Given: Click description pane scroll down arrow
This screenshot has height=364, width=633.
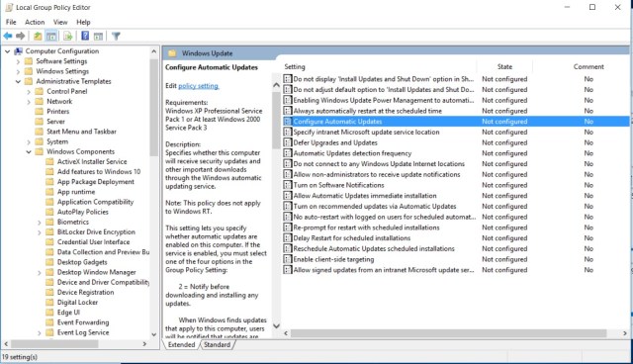Looking at the screenshot, I should point(276,325).
